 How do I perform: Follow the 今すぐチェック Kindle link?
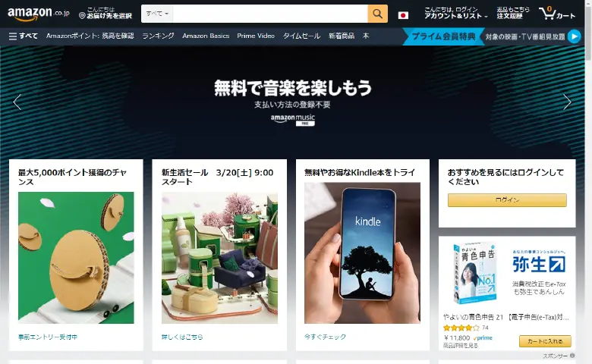[x=325, y=337]
